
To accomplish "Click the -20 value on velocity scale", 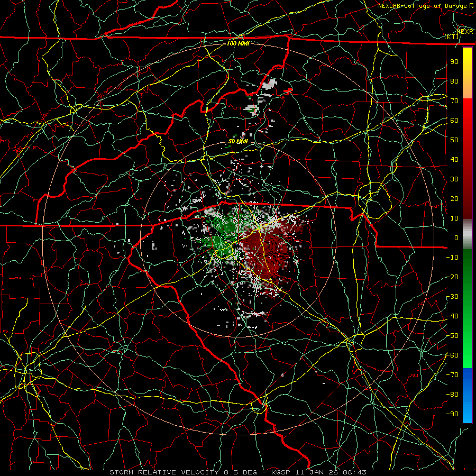I will pos(452,277).
